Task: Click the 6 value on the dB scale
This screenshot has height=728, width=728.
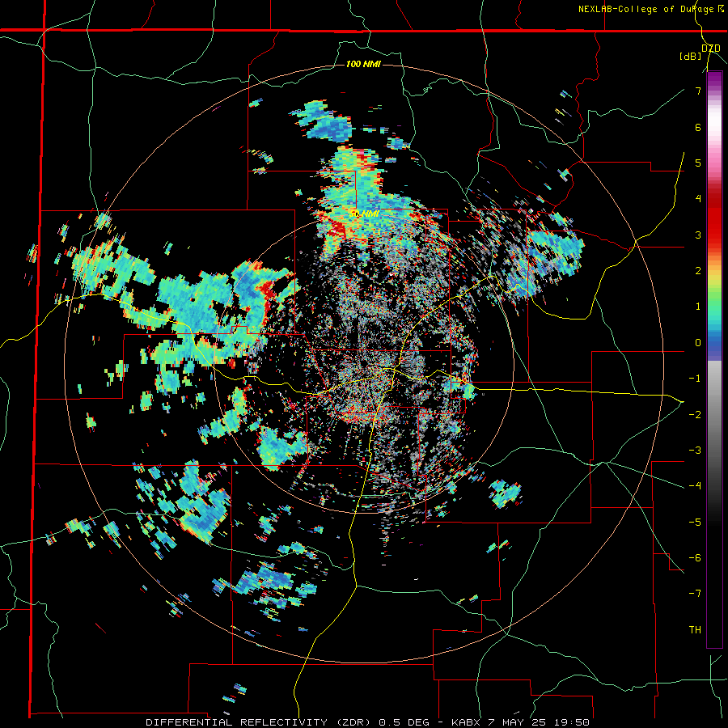Action: (x=698, y=127)
